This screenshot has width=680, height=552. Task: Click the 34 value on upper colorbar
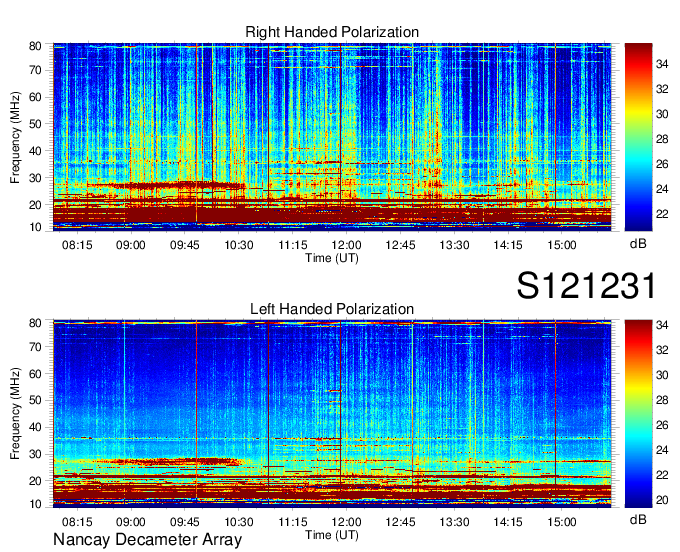(x=662, y=65)
